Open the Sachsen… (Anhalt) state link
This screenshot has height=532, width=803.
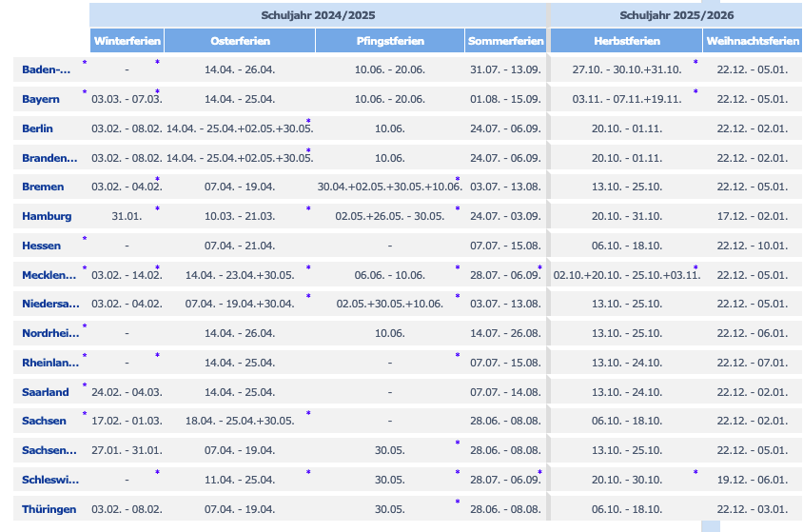click(x=49, y=450)
